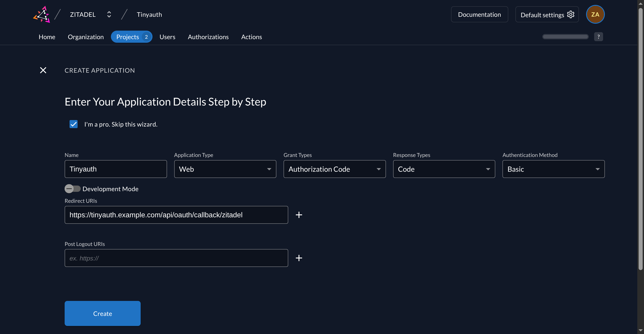This screenshot has height=334, width=644.
Task: Focus the Post Logout URIs input
Action: click(176, 258)
